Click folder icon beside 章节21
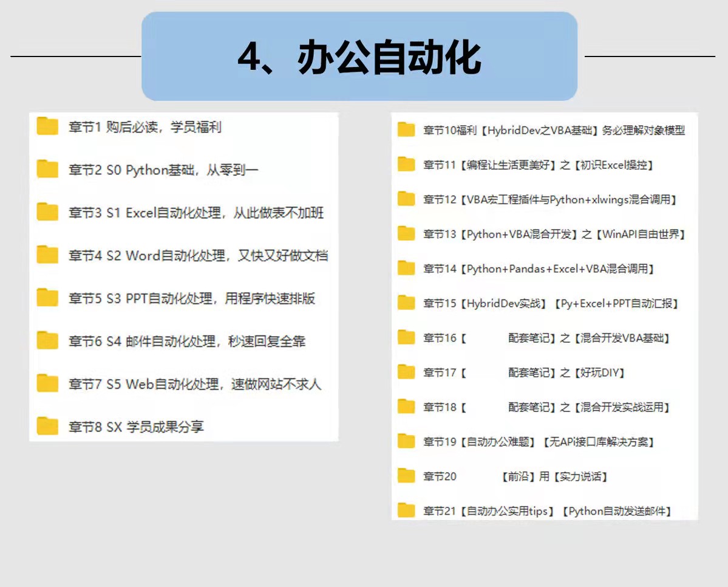 [x=406, y=510]
